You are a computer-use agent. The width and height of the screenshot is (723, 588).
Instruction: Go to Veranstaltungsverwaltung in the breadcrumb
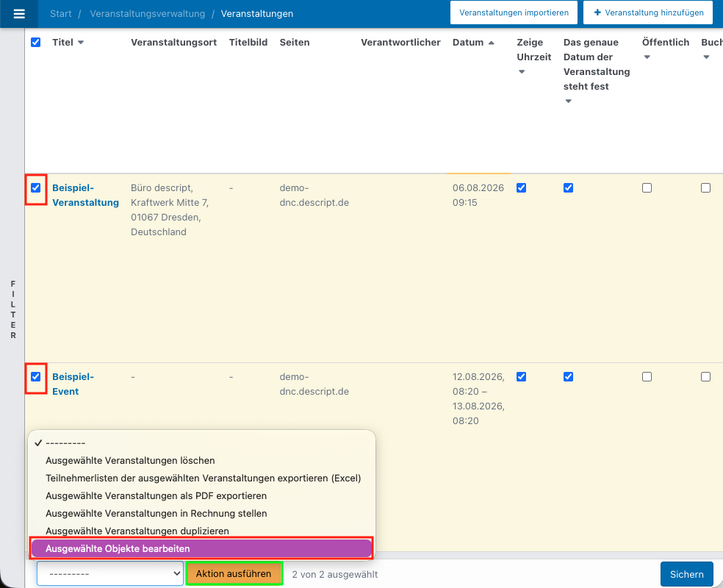(x=148, y=14)
